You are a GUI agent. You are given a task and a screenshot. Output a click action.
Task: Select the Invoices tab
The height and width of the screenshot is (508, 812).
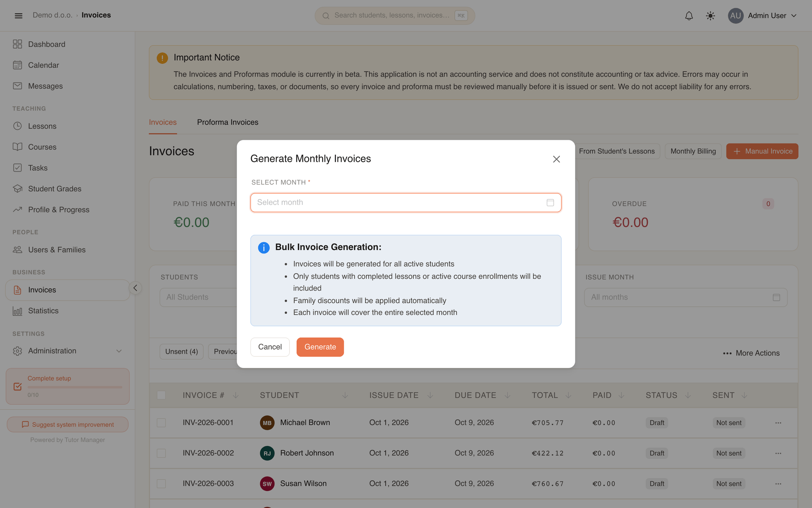click(163, 122)
